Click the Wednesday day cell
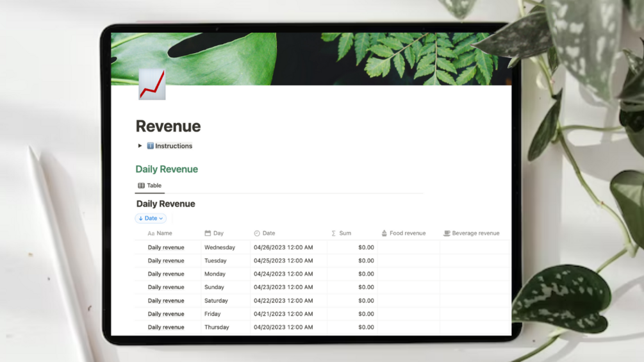This screenshot has height=362, width=644. pyautogui.click(x=226, y=247)
